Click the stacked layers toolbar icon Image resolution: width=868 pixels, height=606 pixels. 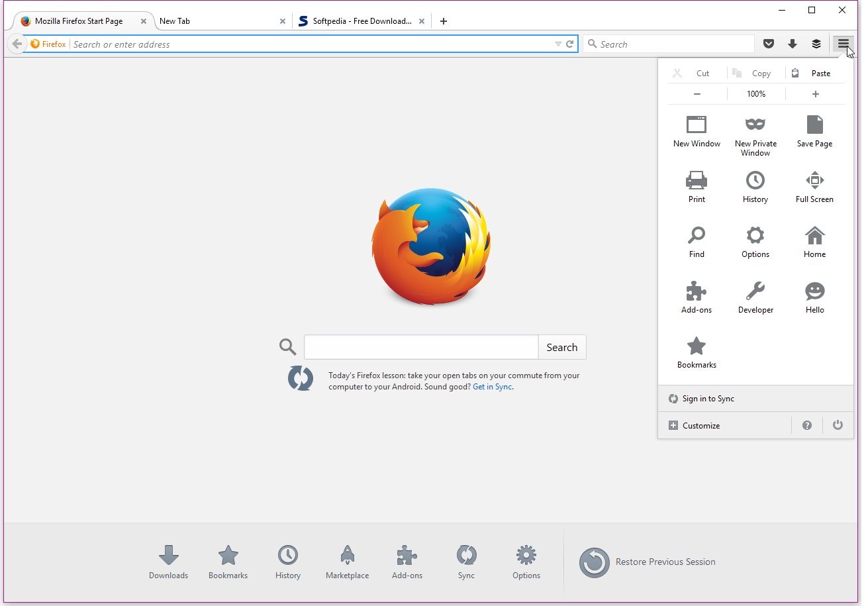click(x=816, y=44)
